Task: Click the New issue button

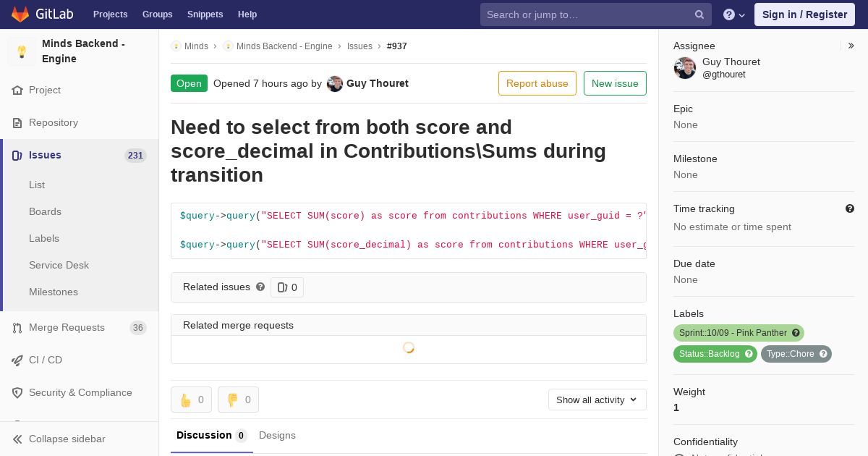Action: (x=615, y=83)
